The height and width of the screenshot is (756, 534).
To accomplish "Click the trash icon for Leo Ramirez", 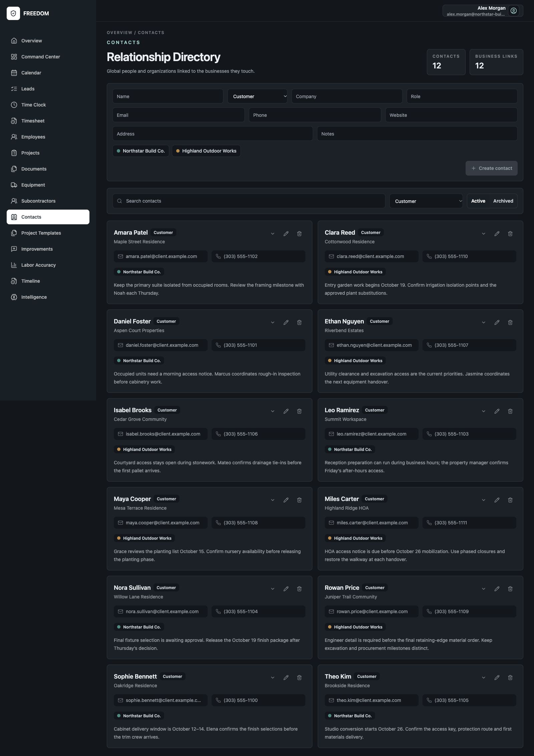I will (x=510, y=411).
